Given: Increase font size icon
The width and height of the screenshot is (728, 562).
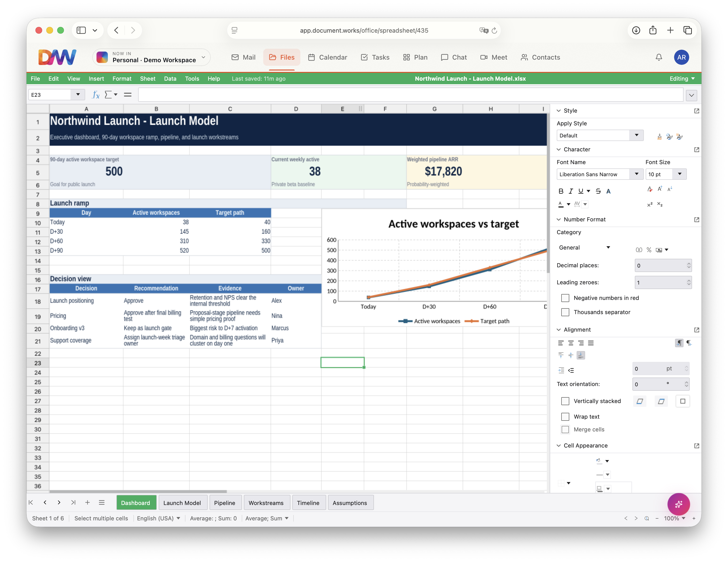Looking at the screenshot, I should (x=660, y=189).
